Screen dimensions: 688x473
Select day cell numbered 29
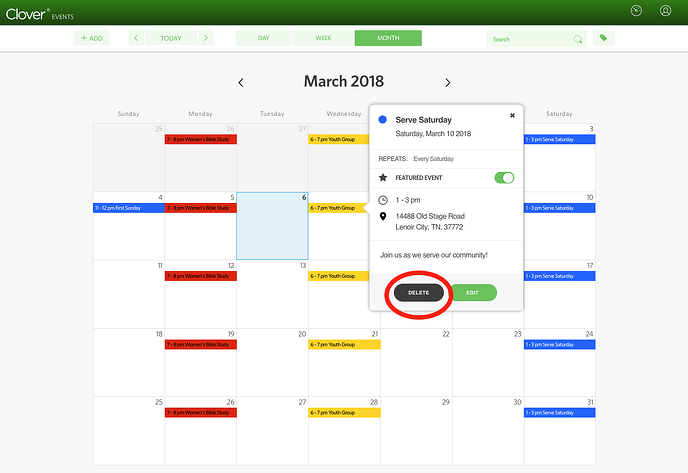click(x=416, y=430)
